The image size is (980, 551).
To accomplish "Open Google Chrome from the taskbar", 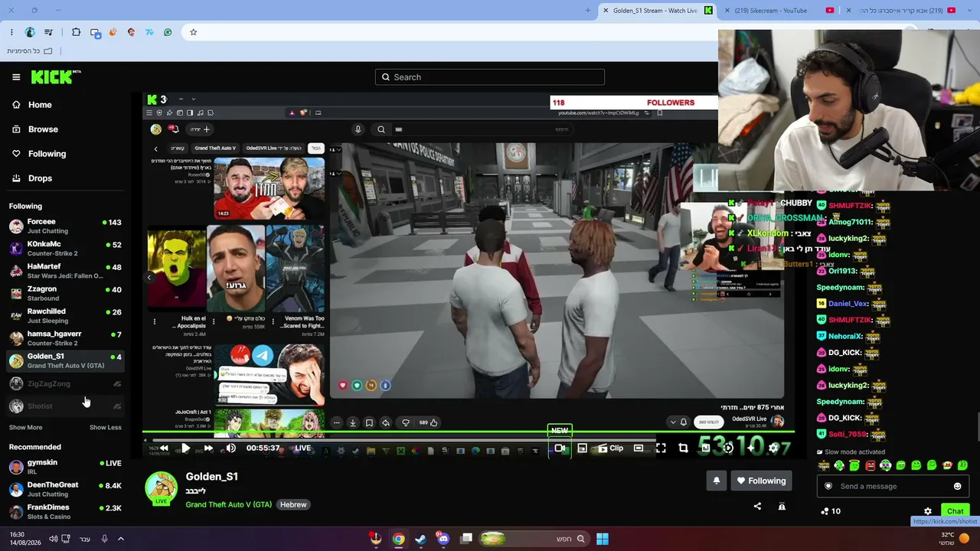I will [398, 539].
